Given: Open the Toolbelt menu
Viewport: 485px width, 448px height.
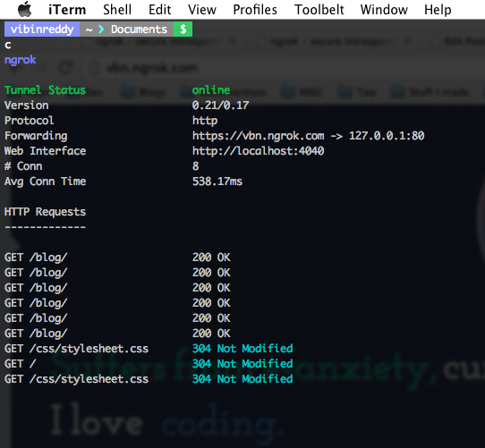Looking at the screenshot, I should tap(319, 10).
